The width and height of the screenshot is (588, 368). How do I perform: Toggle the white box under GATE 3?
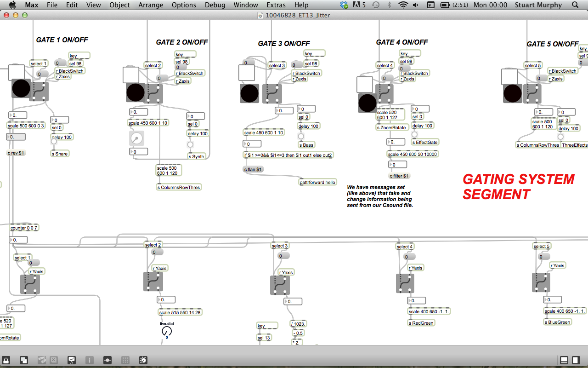246,73
